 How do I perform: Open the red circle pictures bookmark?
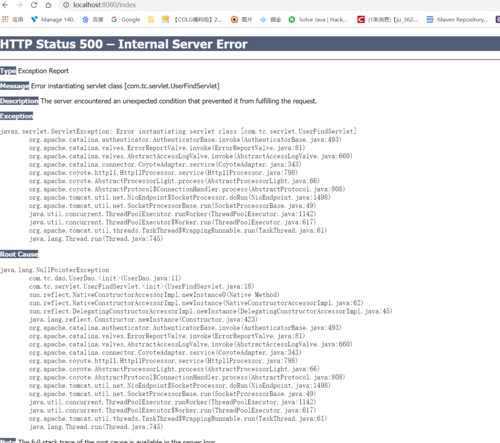click(242, 20)
